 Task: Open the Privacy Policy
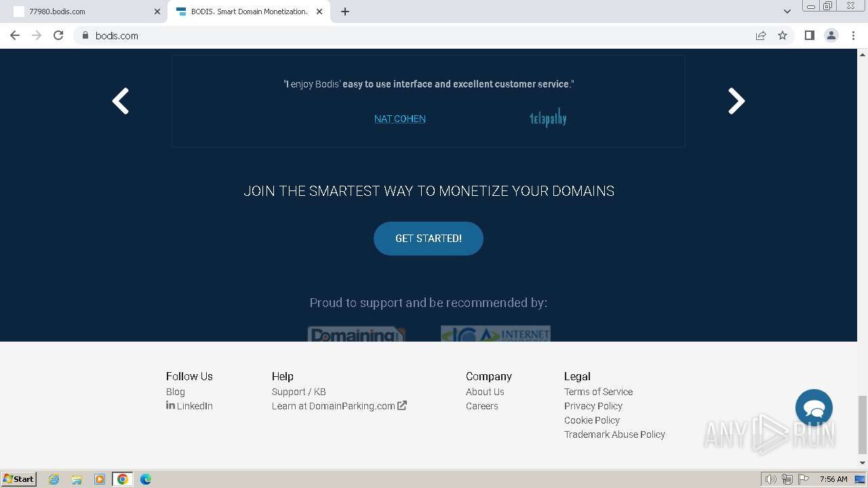tap(593, 406)
